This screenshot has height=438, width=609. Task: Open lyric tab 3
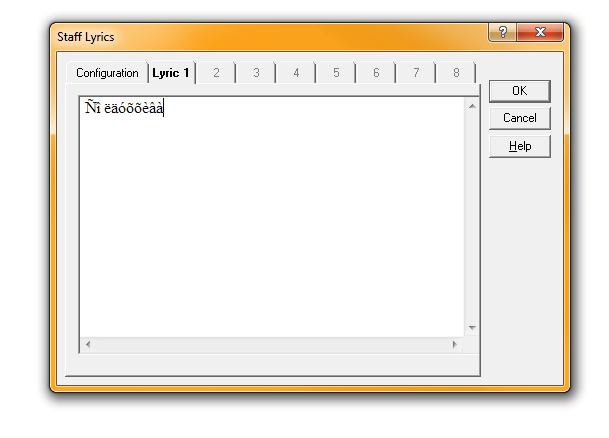256,73
